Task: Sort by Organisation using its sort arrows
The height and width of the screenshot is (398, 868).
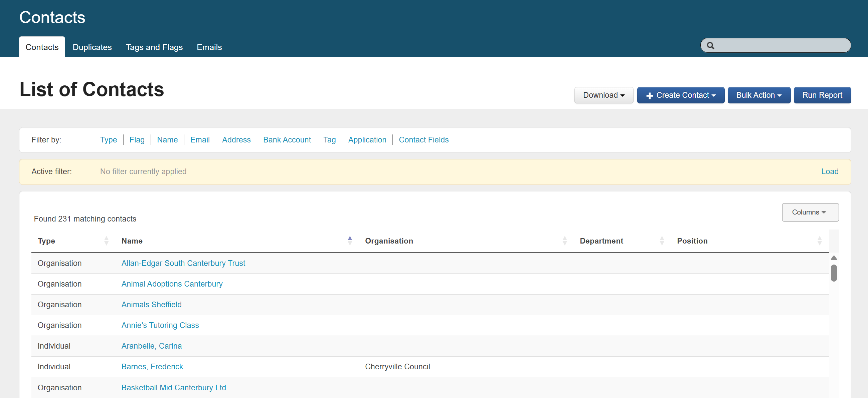Action: [x=565, y=241]
